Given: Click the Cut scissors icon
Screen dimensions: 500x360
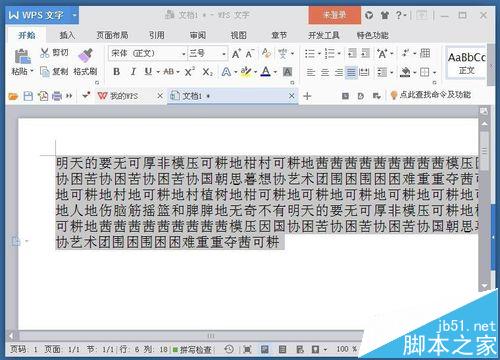Looking at the screenshot, I should [44, 53].
